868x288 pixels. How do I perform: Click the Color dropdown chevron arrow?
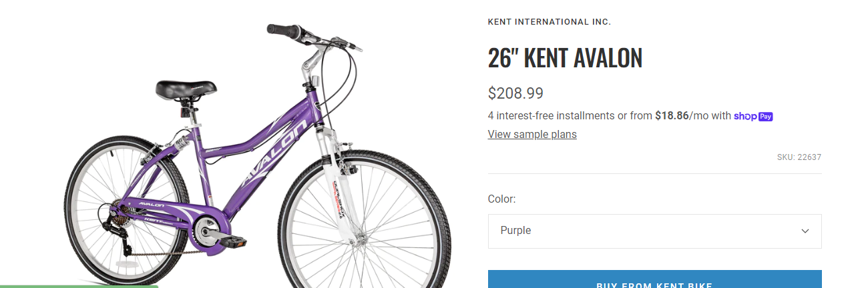pyautogui.click(x=805, y=231)
